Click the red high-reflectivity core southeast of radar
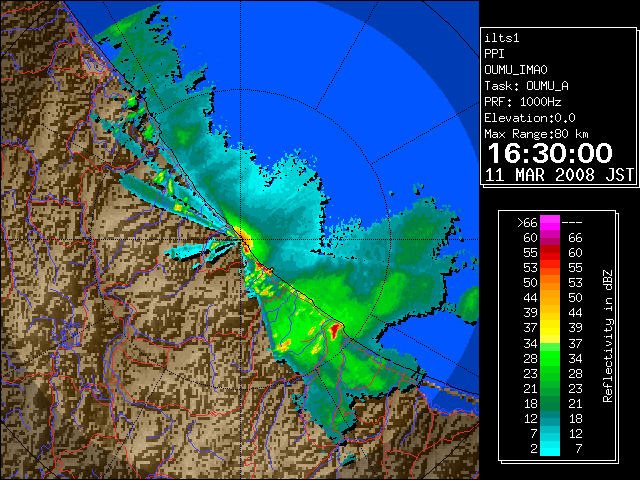This screenshot has height=480, width=640. tap(336, 329)
